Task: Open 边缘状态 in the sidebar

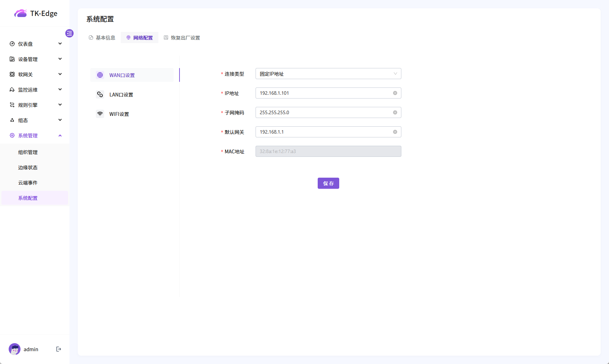Action: 28,167
